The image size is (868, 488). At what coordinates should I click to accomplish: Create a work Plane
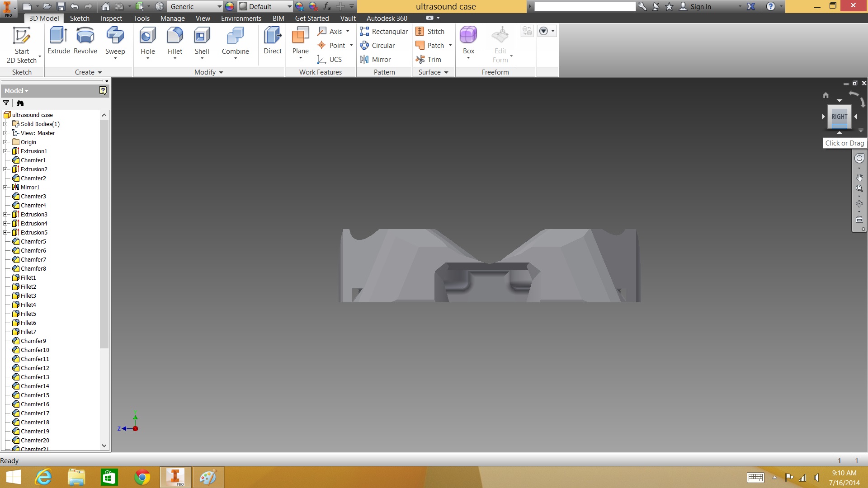(300, 43)
